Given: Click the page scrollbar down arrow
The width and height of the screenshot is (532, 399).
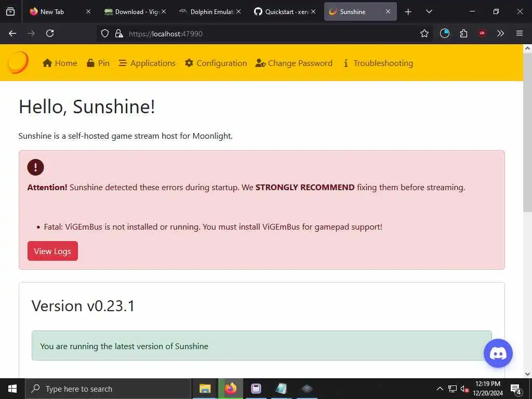Looking at the screenshot, I should point(528,374).
